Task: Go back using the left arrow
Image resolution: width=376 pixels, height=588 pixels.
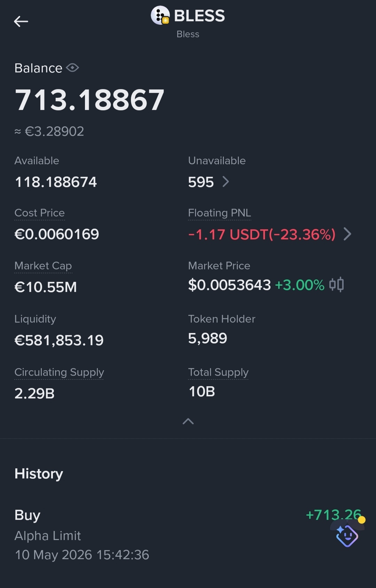Action: [21, 22]
